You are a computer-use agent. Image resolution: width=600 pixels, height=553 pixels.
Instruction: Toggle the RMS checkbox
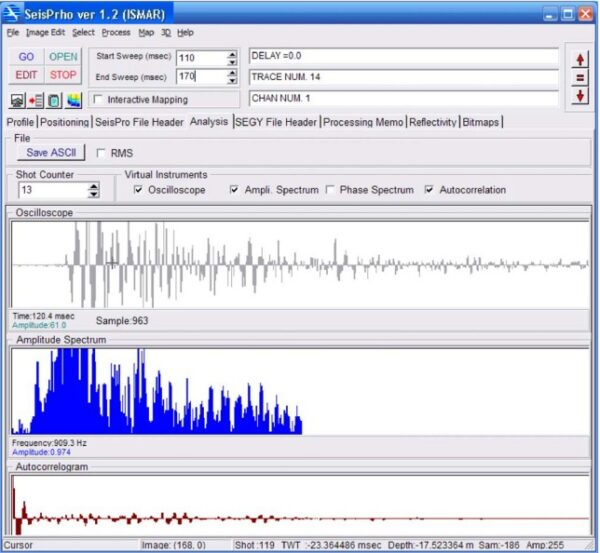click(x=102, y=153)
